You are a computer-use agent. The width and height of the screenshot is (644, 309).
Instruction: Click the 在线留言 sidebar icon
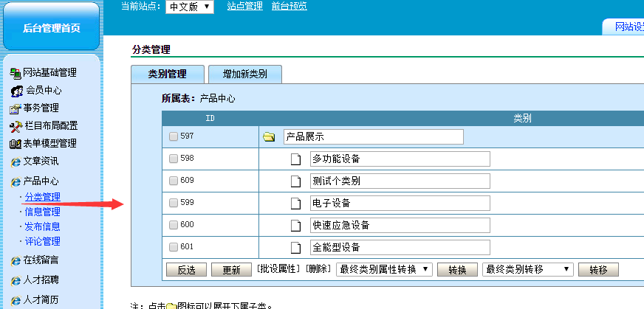15,260
